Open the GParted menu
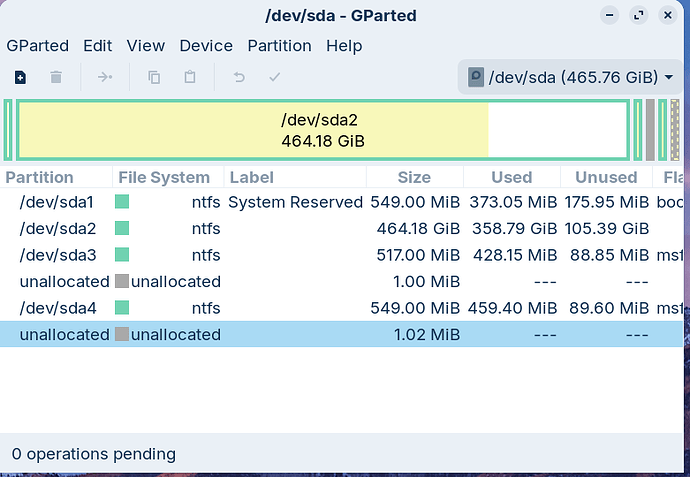690x477 pixels. point(37,46)
